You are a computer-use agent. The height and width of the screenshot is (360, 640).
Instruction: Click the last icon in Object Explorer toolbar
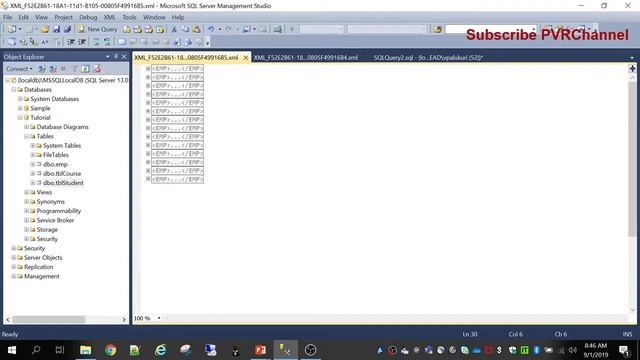(97, 69)
